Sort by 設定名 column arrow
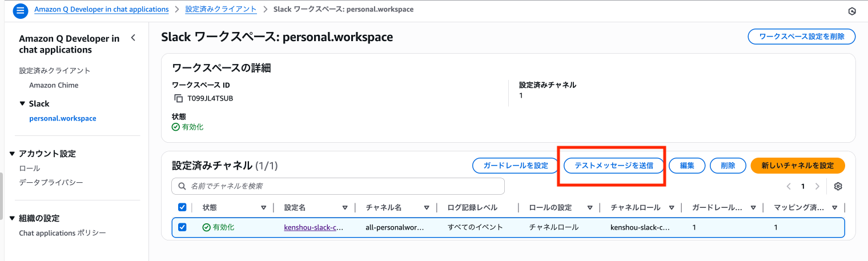Screen dimensions: 868x261 pyautogui.click(x=345, y=208)
